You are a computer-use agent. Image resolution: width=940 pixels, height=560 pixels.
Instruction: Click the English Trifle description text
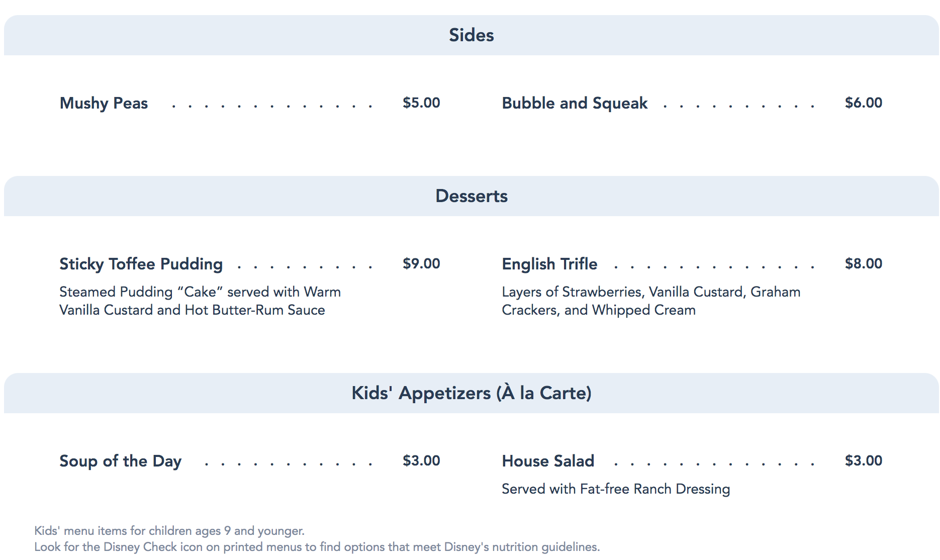tap(650, 301)
